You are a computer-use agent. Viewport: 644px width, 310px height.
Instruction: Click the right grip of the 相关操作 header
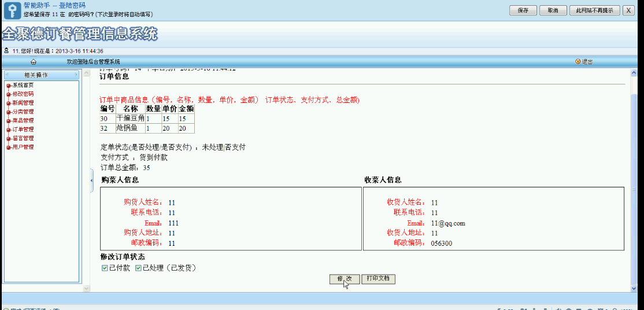pos(76,75)
